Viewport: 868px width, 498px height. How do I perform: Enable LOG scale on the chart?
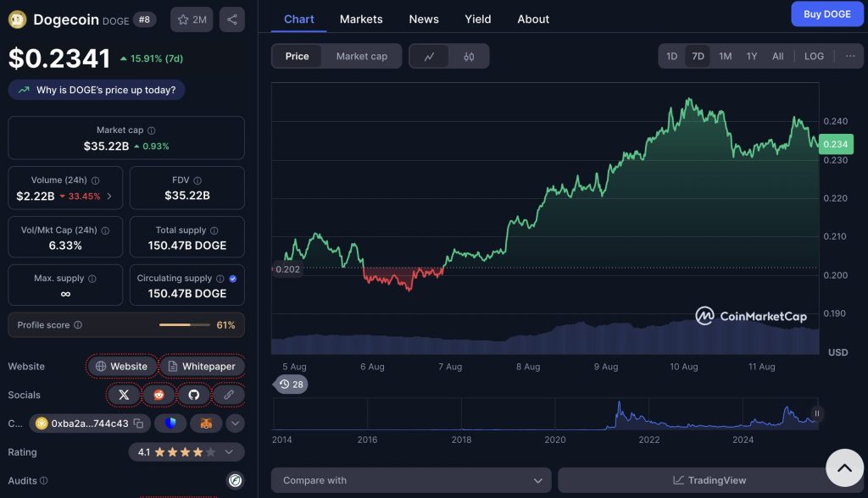[814, 56]
